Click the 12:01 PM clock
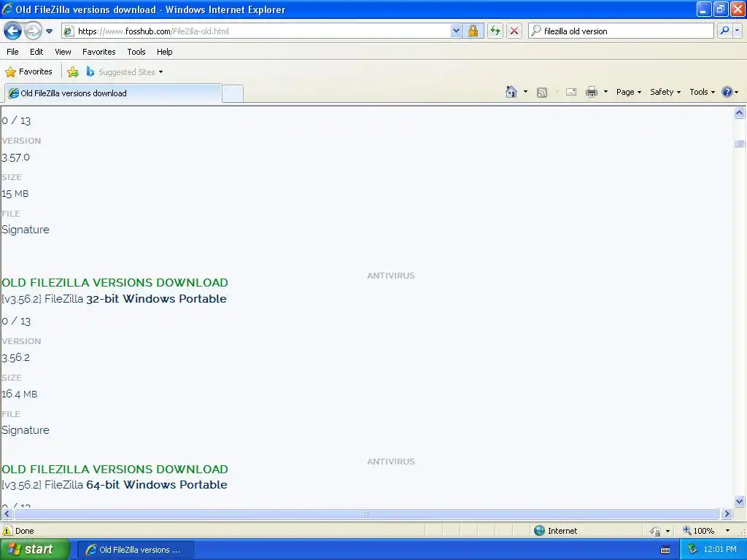 pos(720,550)
